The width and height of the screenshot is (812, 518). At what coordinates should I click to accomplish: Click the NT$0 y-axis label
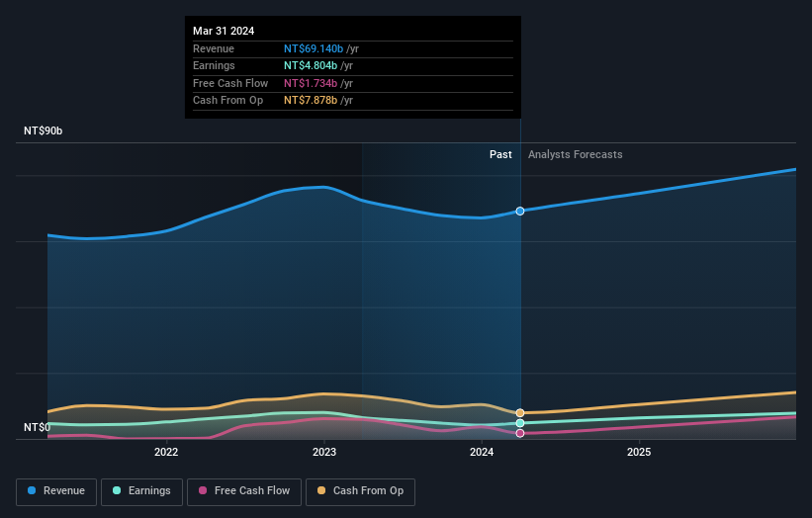click(x=38, y=427)
